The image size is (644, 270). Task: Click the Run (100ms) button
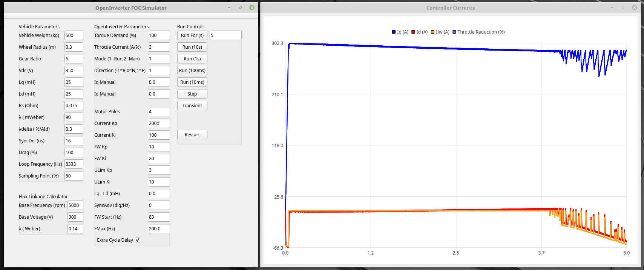[192, 71]
